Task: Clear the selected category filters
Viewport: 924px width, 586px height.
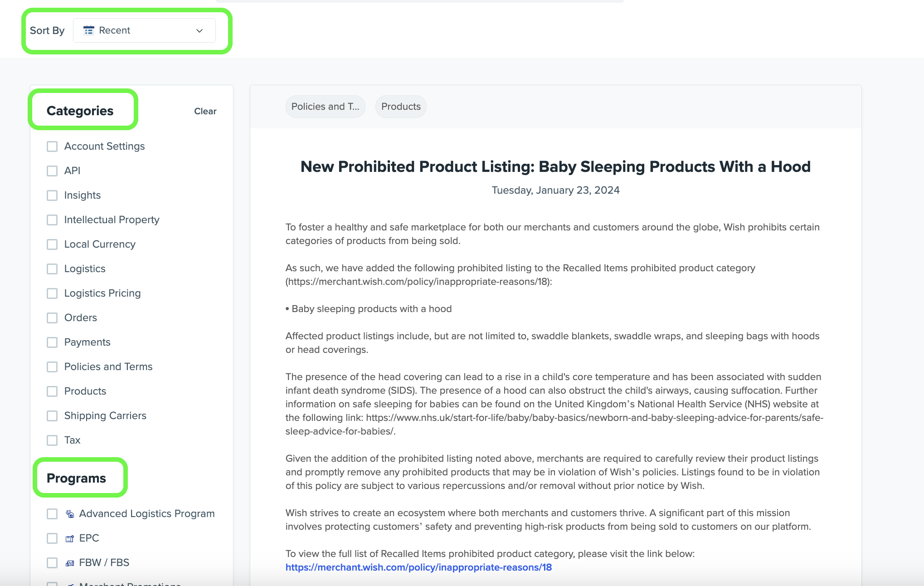Action: 205,111
